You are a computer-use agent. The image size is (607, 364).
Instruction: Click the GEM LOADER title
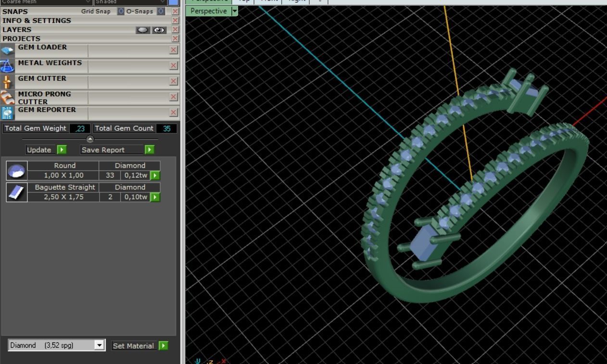click(42, 47)
